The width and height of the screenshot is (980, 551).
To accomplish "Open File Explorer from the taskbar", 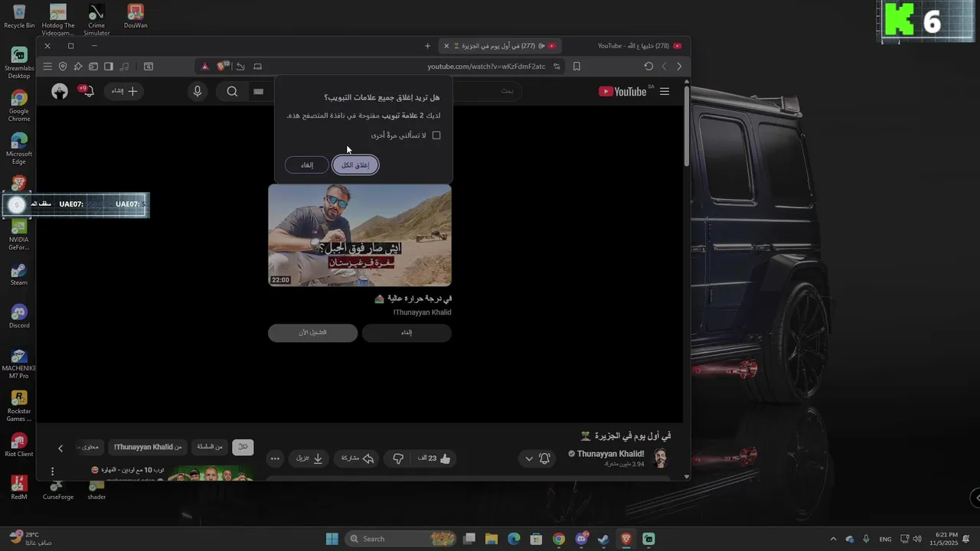I will (492, 539).
